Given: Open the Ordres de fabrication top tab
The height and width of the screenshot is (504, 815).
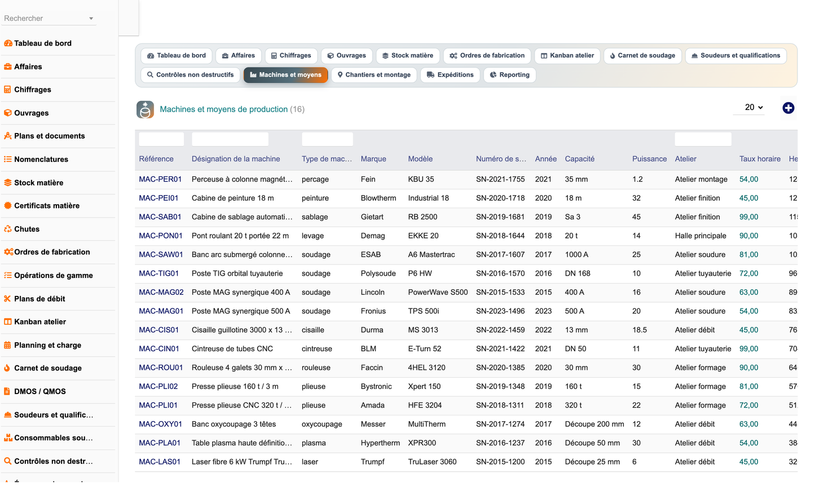Looking at the screenshot, I should (487, 56).
